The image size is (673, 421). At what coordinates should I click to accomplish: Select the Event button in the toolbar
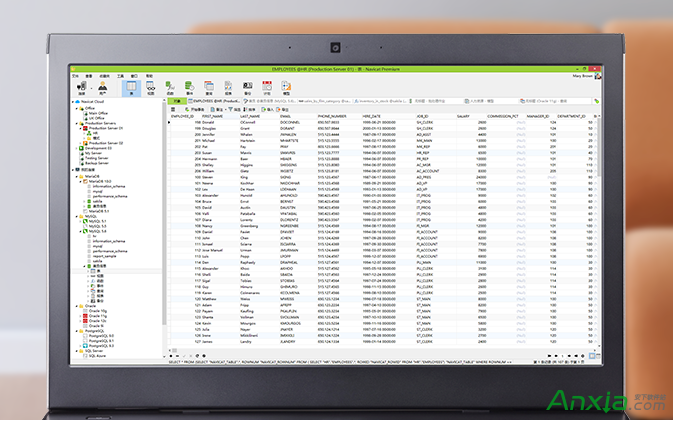point(189,88)
